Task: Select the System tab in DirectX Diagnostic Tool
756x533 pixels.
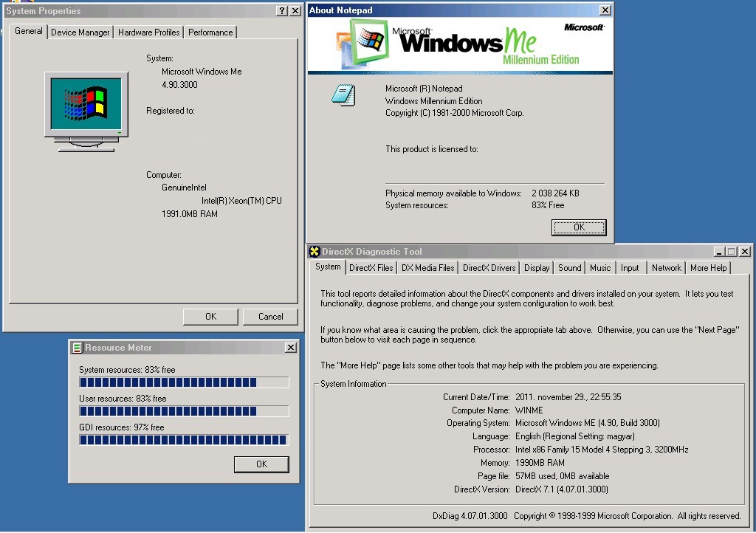Action: click(328, 266)
